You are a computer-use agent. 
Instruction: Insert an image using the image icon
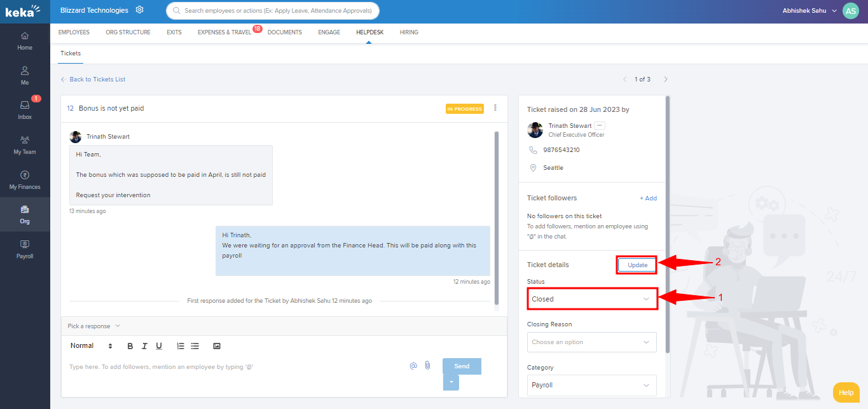(217, 346)
